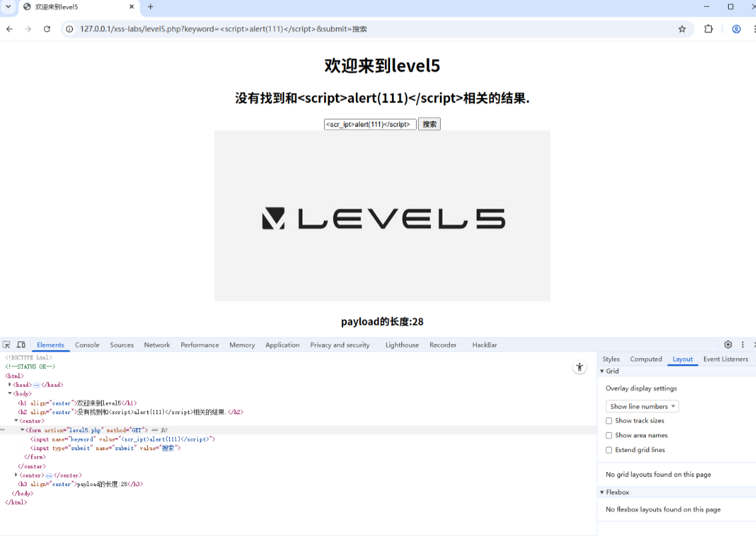Bookmark this page with star
Viewport: 756px width, 536px height.
tap(682, 29)
